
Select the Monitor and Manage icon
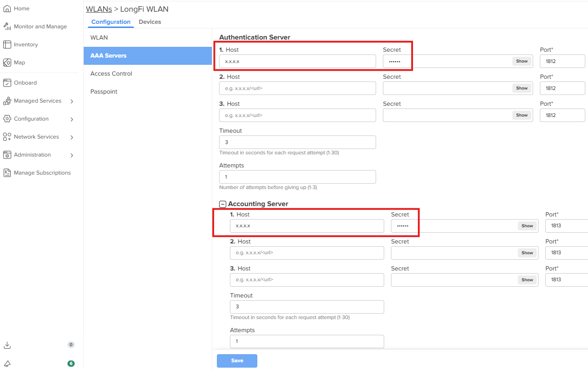[x=7, y=27]
